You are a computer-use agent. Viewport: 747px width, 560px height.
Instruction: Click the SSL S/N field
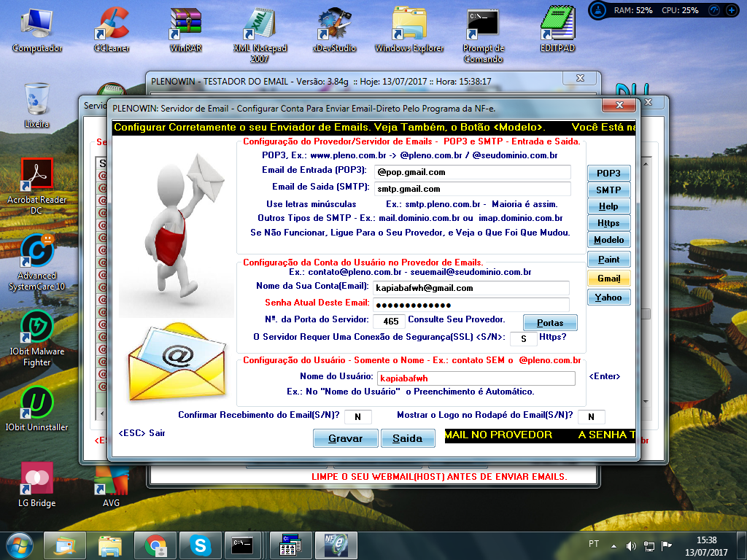(524, 338)
